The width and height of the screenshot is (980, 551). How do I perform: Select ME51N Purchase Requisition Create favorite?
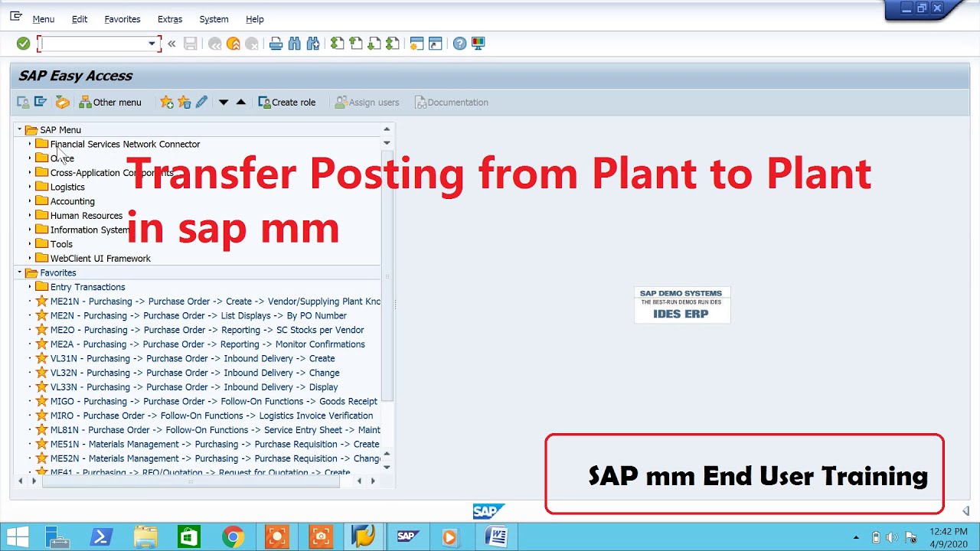click(x=214, y=444)
